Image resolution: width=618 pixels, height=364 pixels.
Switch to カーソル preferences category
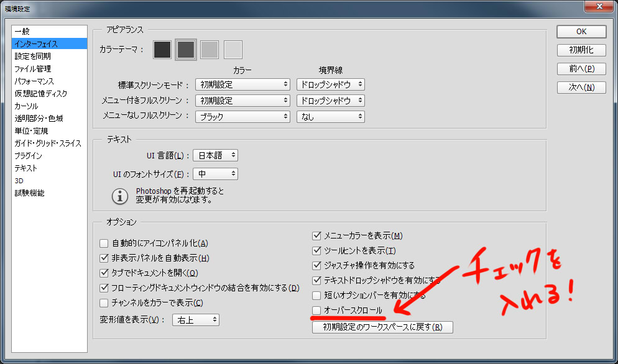(x=26, y=106)
